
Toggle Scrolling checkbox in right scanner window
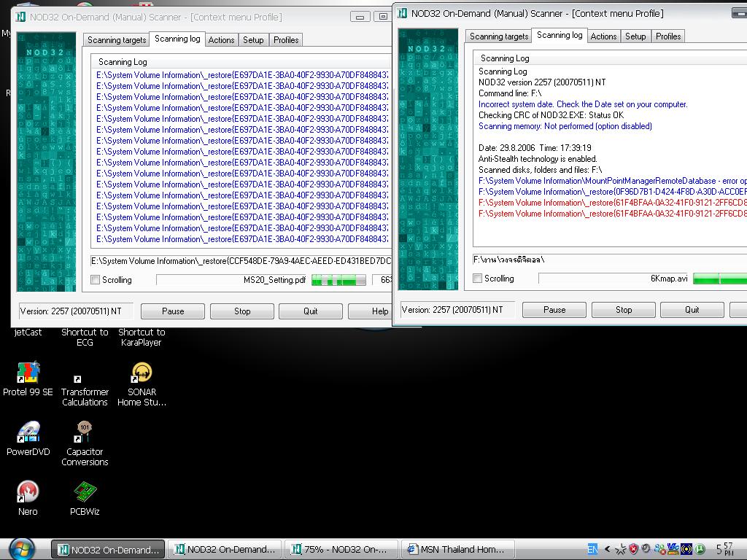[477, 279]
